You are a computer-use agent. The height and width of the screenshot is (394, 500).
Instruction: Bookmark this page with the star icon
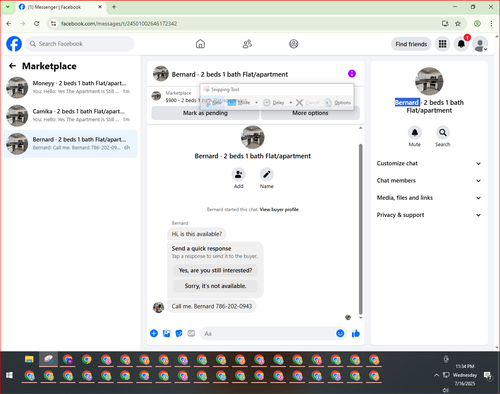coord(458,24)
